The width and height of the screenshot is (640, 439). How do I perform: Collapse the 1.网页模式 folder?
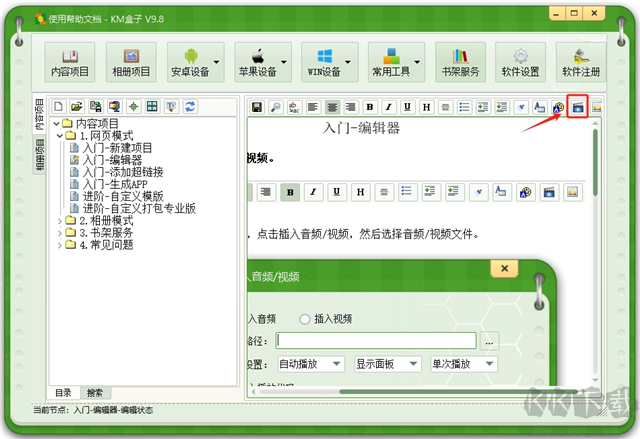[60, 135]
